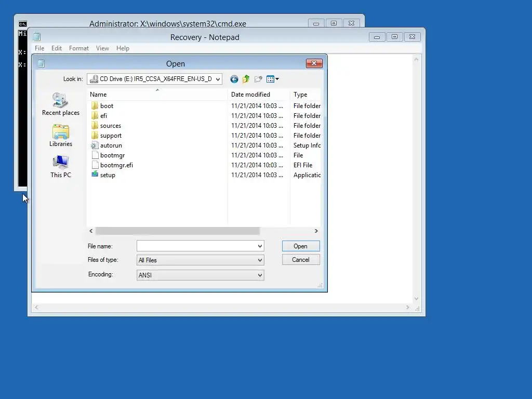This screenshot has height=399, width=532.
Task: Click "Setup Info" type of autorun row
Action: click(307, 145)
